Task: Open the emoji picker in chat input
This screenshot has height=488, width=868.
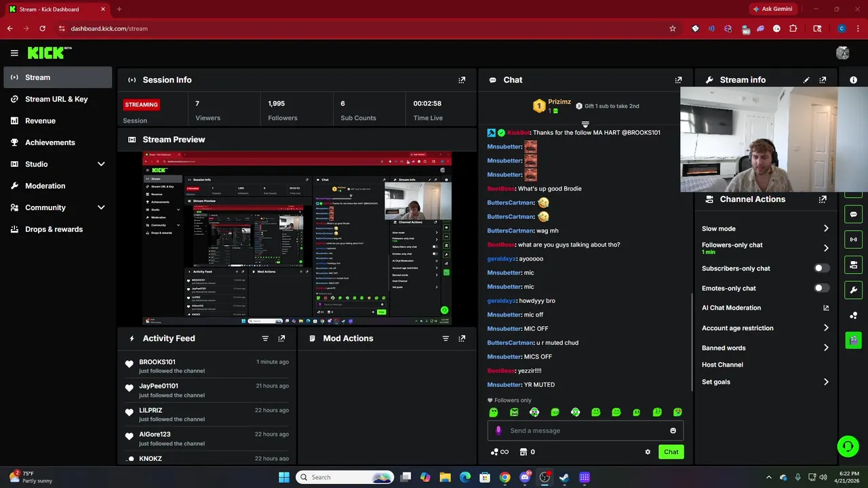Action: pyautogui.click(x=673, y=430)
